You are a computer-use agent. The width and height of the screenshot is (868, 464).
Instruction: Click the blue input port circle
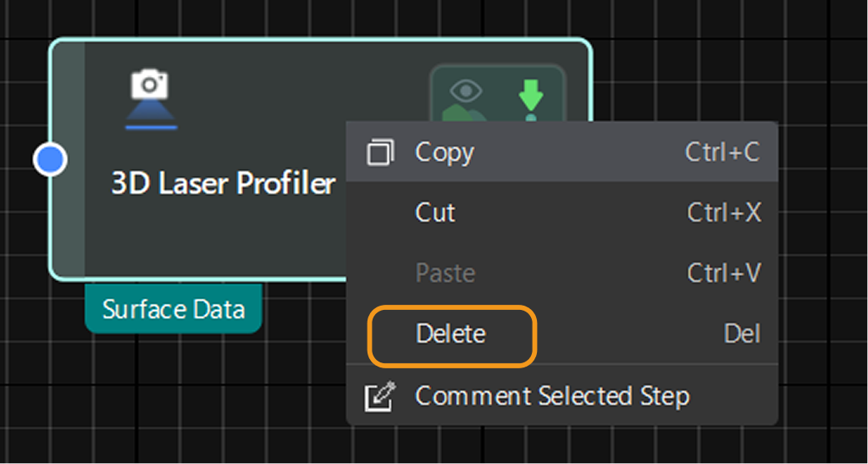[x=51, y=159]
